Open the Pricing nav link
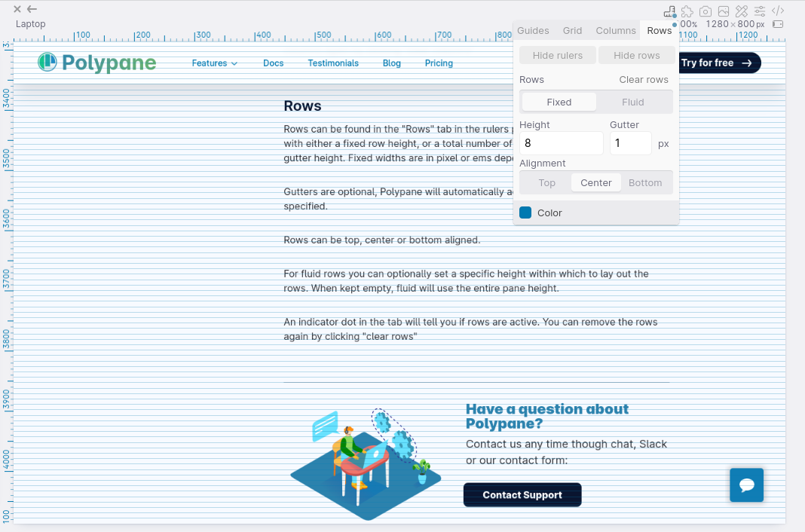 (x=439, y=63)
